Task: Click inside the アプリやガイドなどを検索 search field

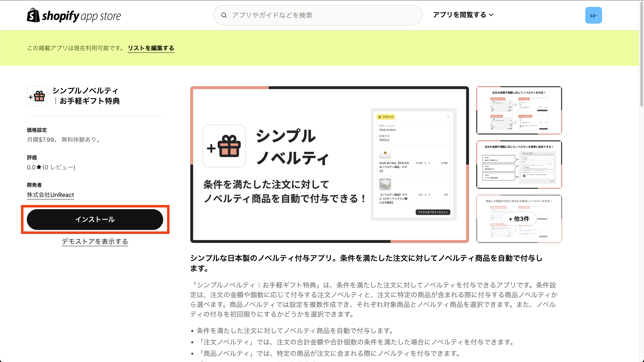Action: pos(300,15)
